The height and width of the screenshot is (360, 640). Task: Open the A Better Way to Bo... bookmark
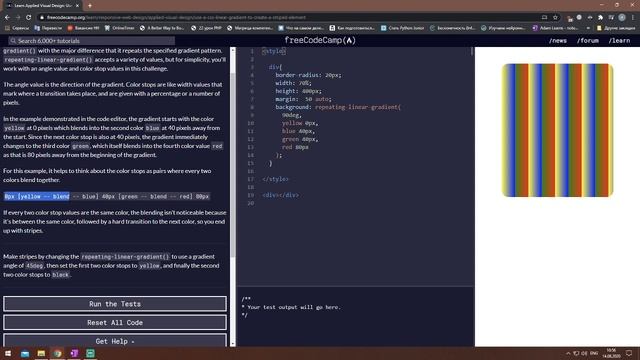click(x=162, y=28)
